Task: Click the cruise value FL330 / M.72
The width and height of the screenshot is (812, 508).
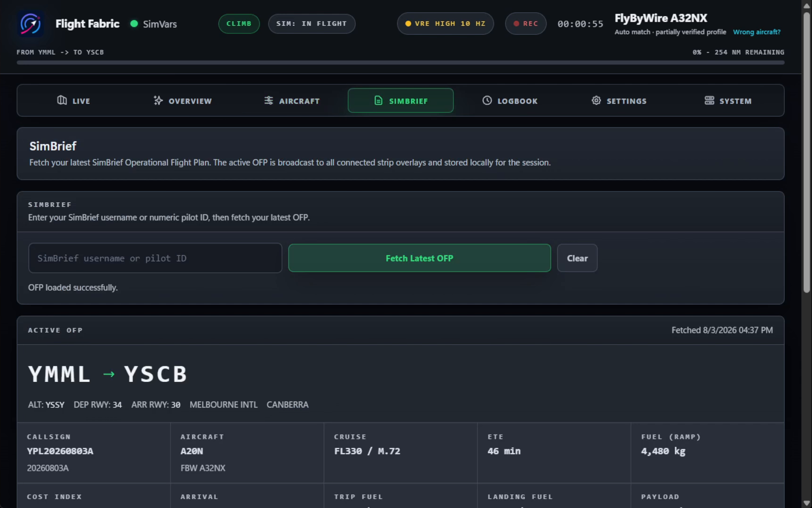Action: [x=367, y=451]
